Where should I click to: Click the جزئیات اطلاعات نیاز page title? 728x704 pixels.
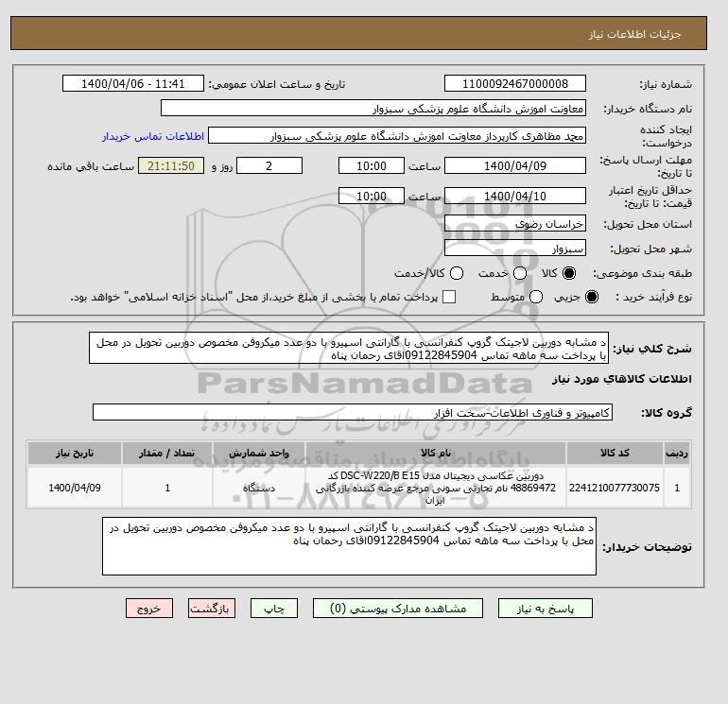[x=634, y=34]
